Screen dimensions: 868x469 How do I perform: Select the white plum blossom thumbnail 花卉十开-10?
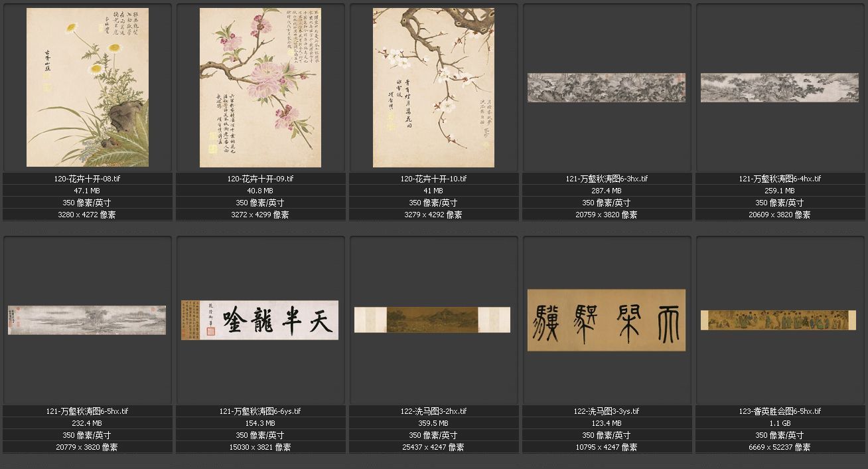433,88
